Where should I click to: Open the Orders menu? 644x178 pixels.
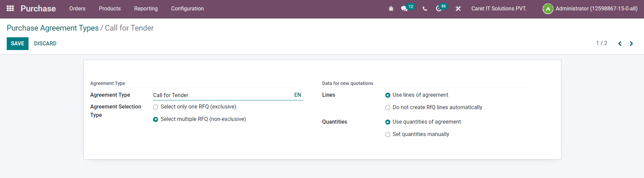click(77, 9)
